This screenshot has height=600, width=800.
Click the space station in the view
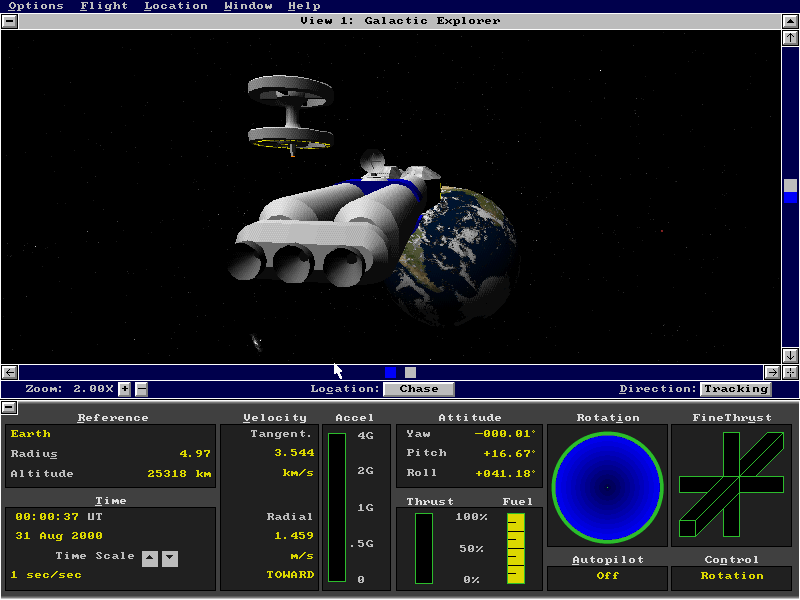pos(291,115)
